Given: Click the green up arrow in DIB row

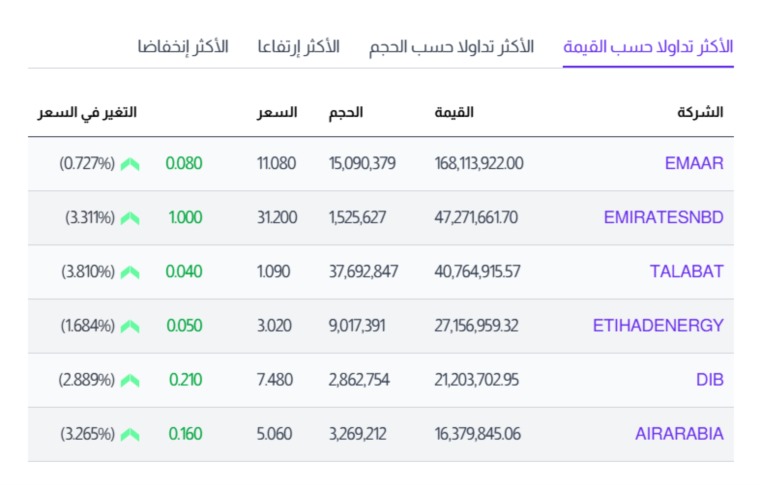Looking at the screenshot, I should click(130, 381).
